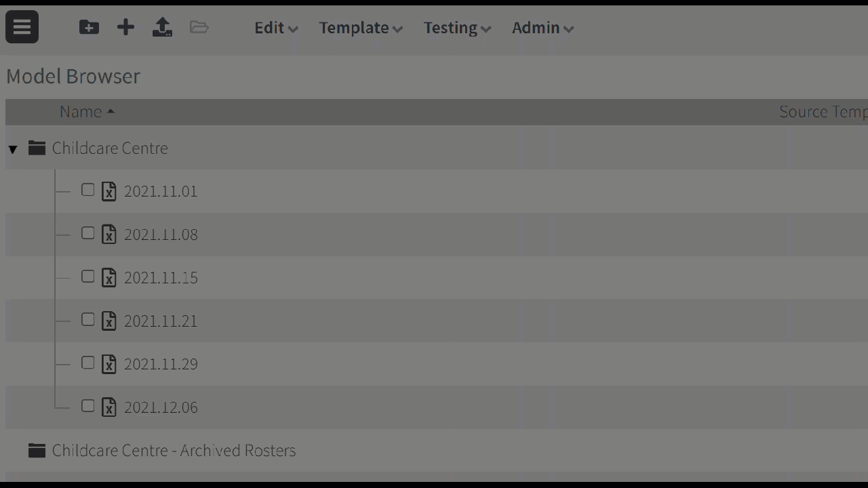The image size is (868, 488).
Task: Open the hamburger main menu
Action: point(22,27)
